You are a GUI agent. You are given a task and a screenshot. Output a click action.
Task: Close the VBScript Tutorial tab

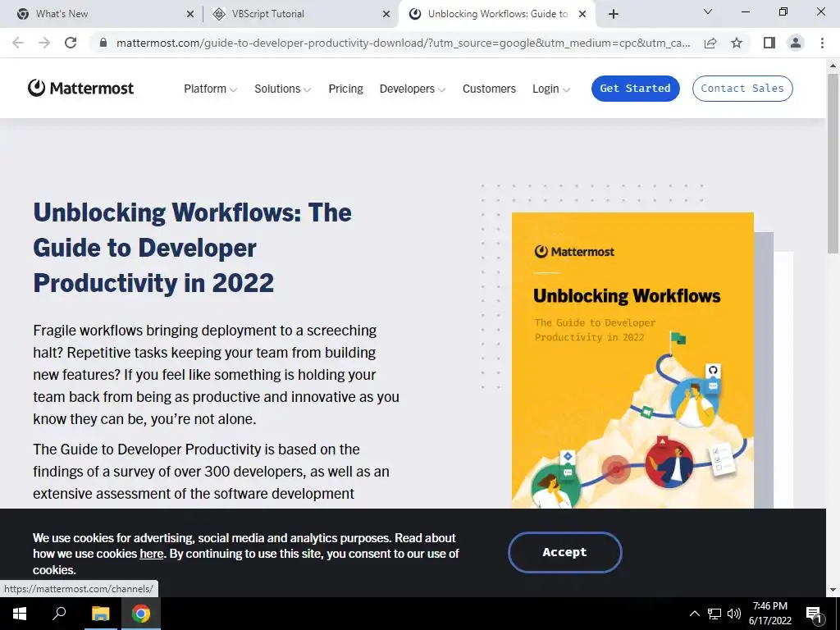pos(386,14)
